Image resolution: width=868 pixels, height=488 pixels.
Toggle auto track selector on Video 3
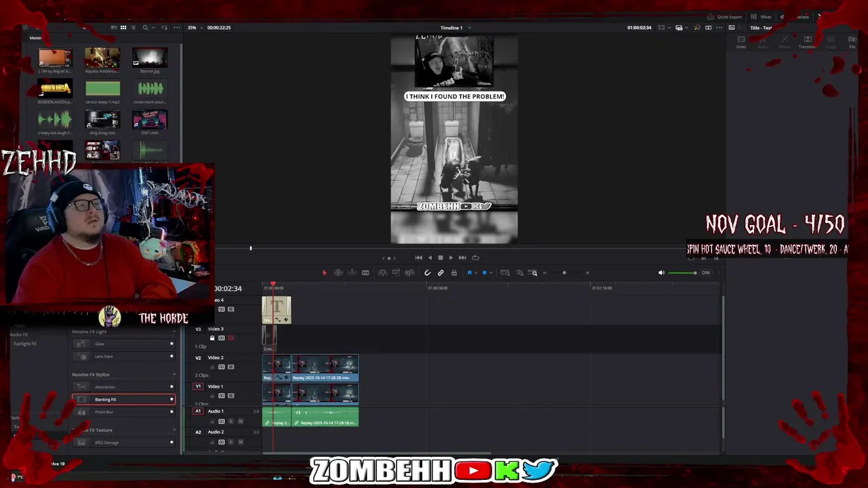tap(221, 338)
